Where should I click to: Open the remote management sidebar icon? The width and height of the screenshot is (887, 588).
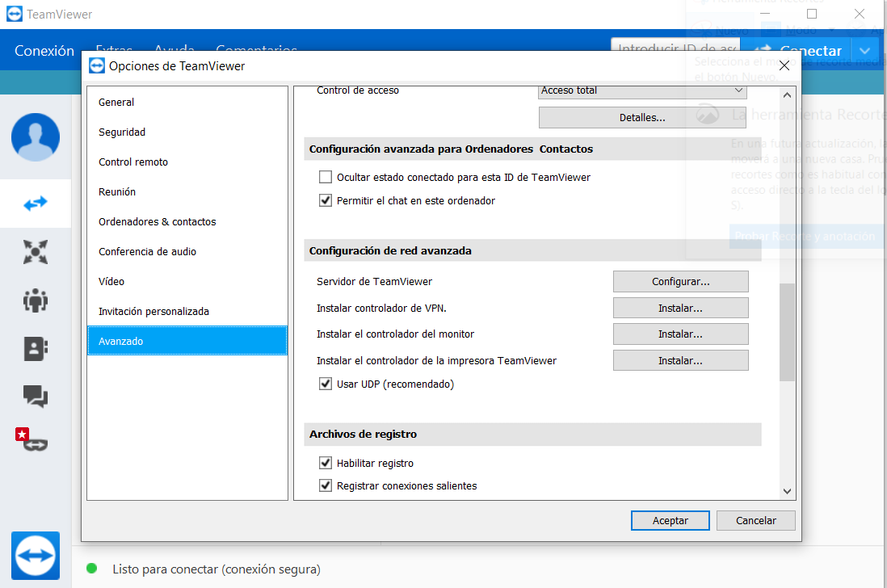tap(36, 252)
